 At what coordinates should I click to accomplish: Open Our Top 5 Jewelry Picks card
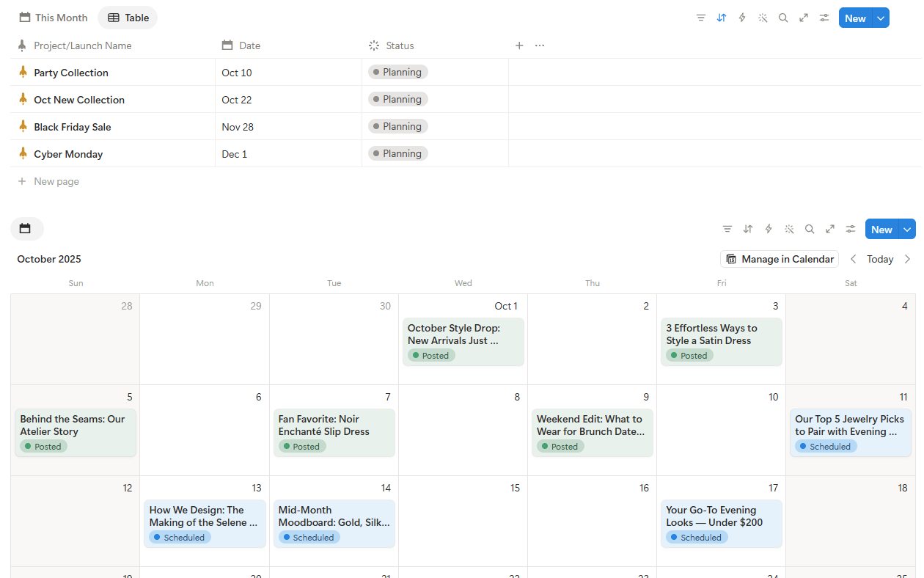[851, 432]
